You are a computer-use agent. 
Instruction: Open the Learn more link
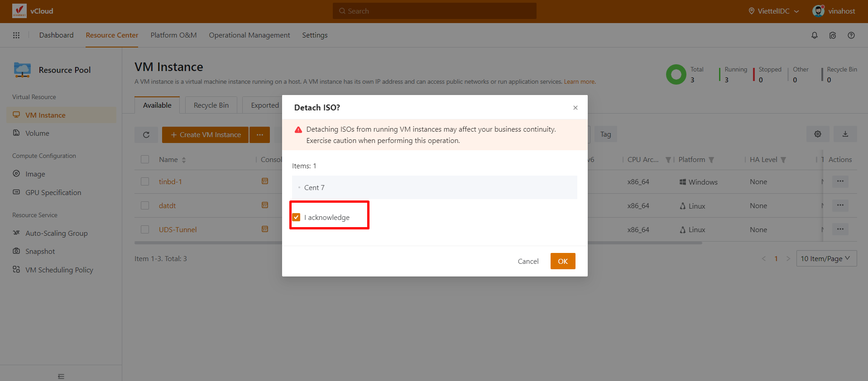tap(580, 82)
